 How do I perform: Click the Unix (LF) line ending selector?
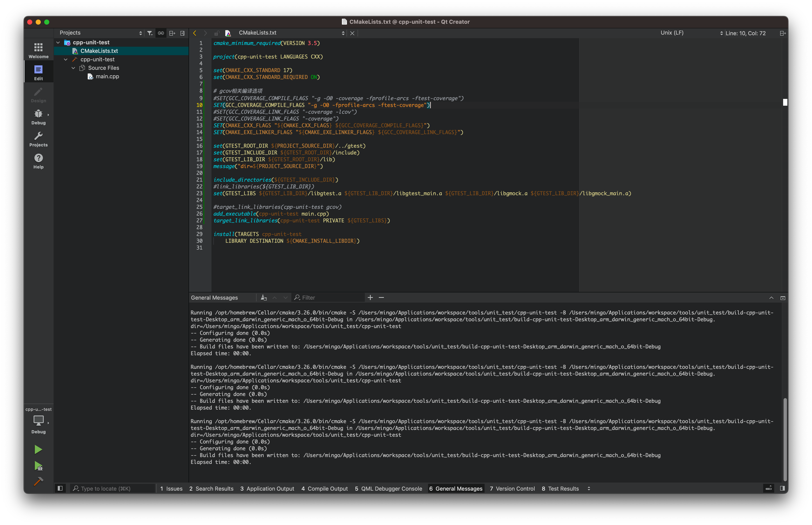(x=671, y=33)
